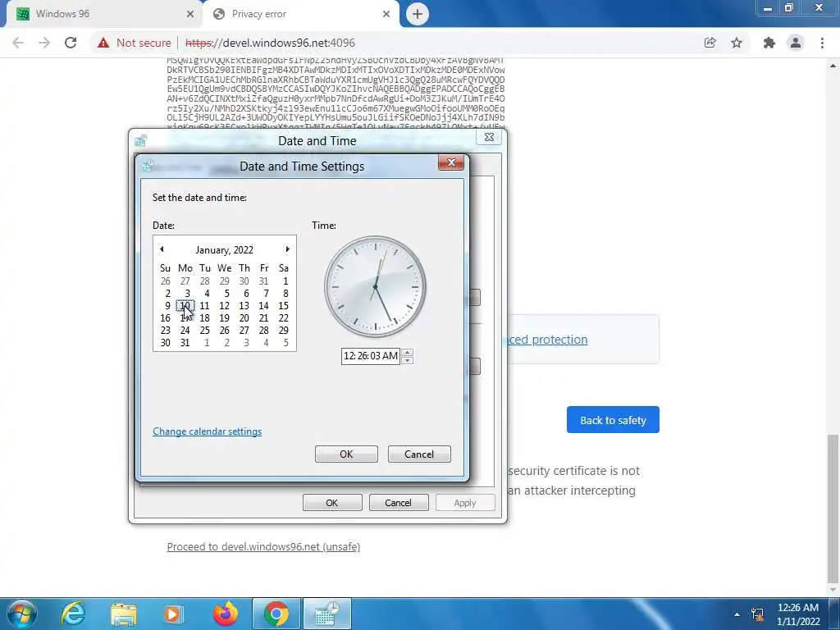This screenshot has width=840, height=630.
Task: Click the browser Forward arrow
Action: [44, 43]
